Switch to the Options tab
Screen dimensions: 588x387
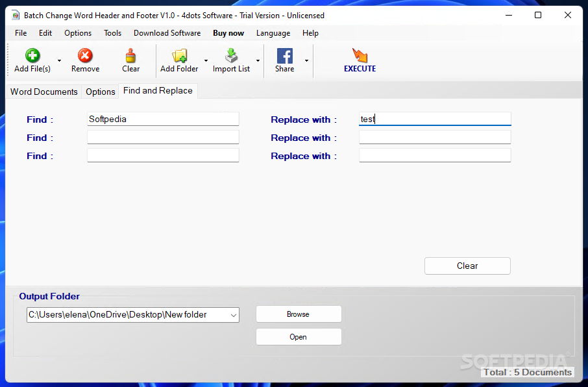pos(100,92)
